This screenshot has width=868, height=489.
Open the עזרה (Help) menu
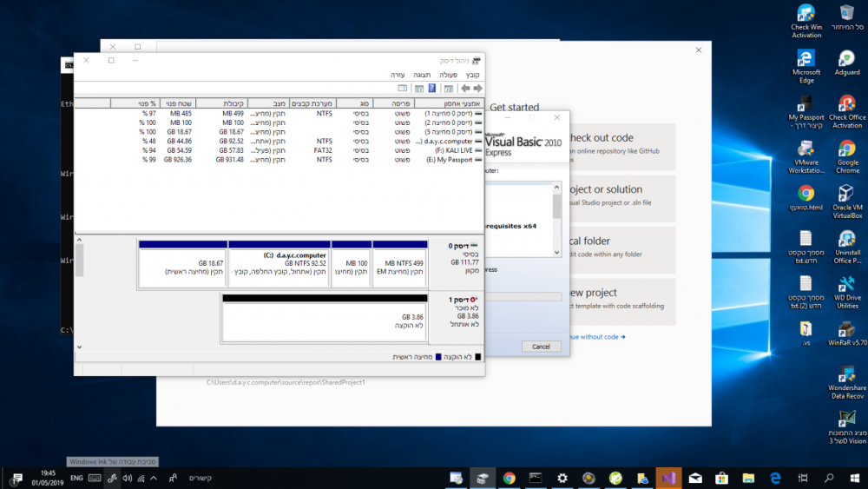pos(398,75)
